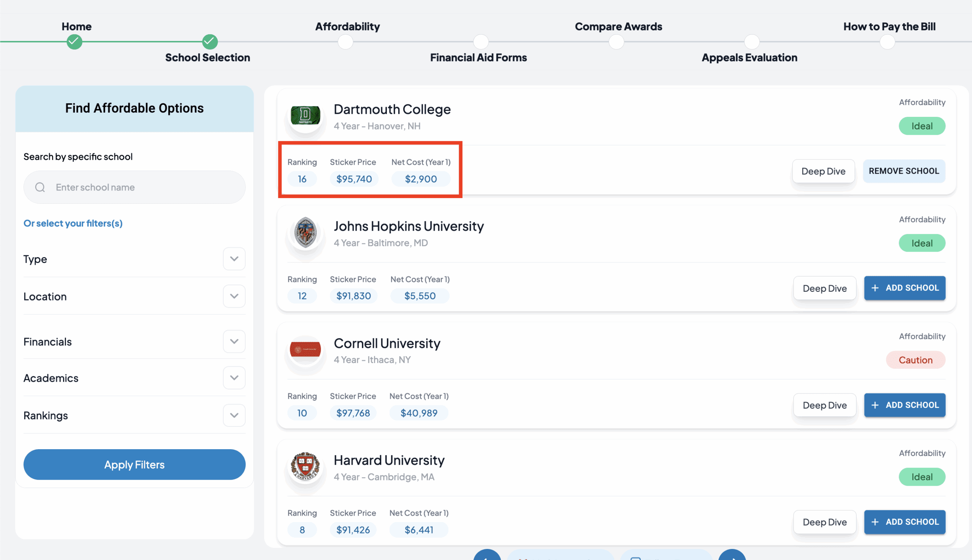Expand the Academics filter chevron
Viewport: 972px width, 560px height.
tap(234, 378)
